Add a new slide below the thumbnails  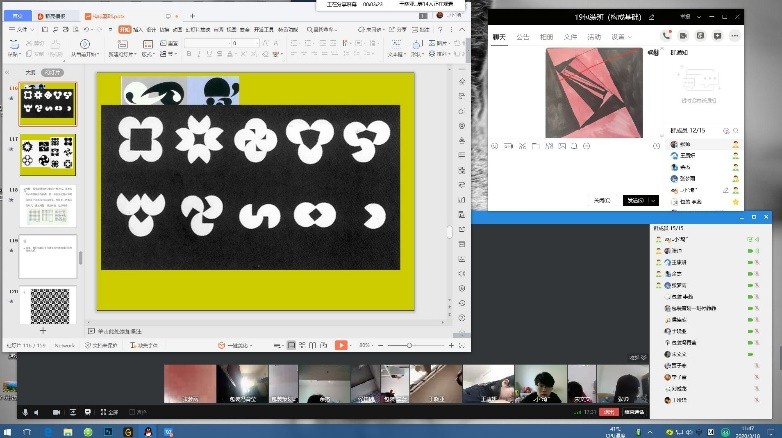(x=42, y=329)
